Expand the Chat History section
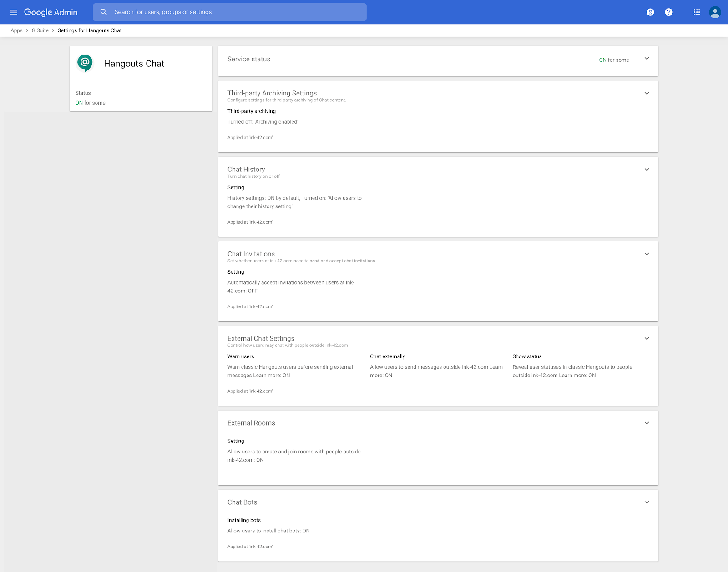 [x=647, y=169]
